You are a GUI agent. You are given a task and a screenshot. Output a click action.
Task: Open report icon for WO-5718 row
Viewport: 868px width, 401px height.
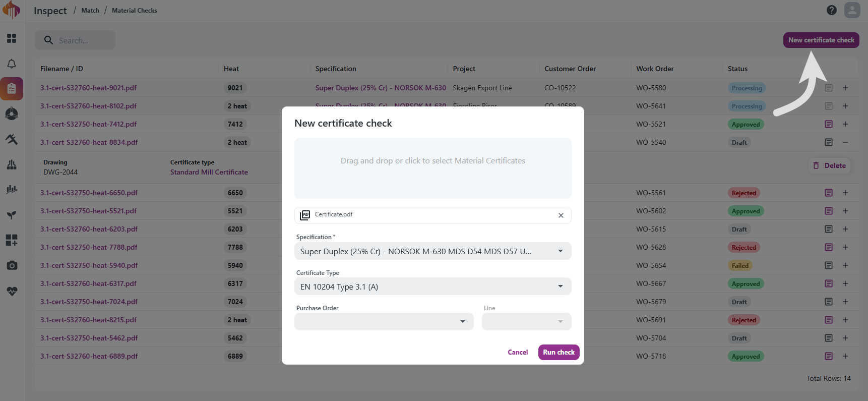click(x=829, y=356)
